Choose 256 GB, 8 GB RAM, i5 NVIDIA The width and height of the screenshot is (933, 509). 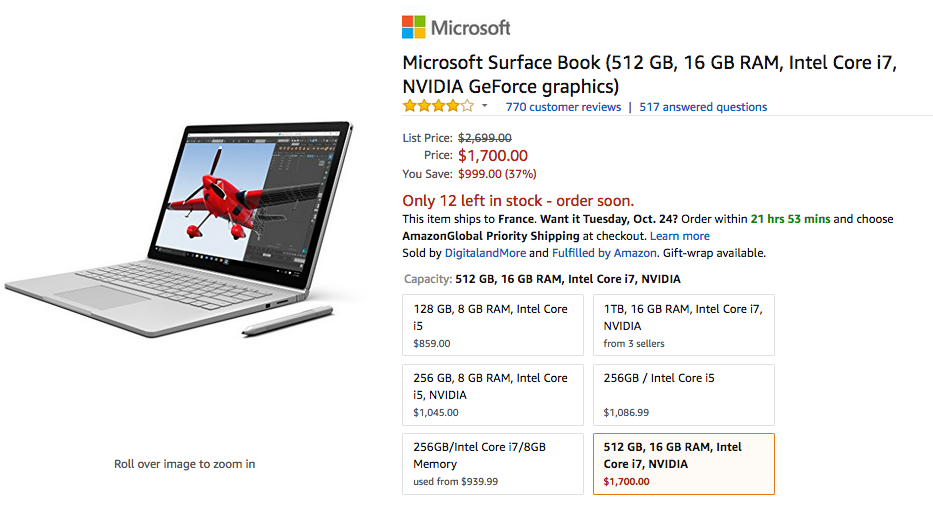tap(492, 394)
